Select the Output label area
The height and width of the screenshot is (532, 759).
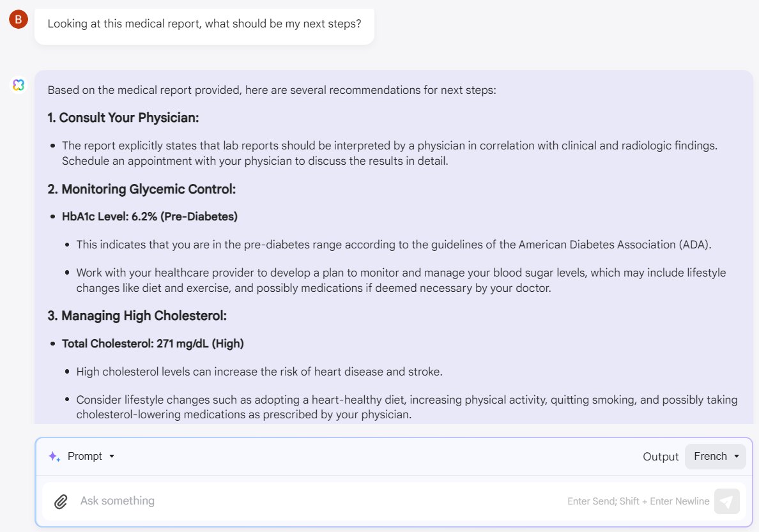click(x=661, y=456)
